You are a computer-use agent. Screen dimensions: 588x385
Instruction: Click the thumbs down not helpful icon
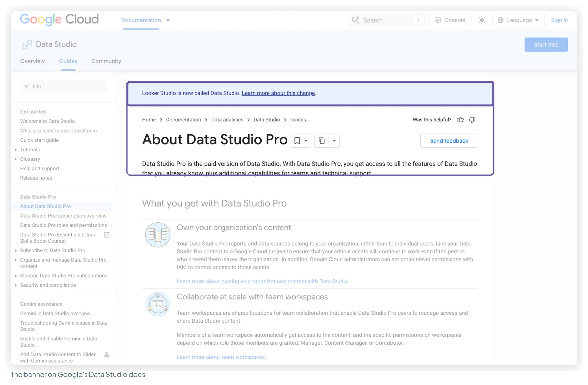[472, 120]
